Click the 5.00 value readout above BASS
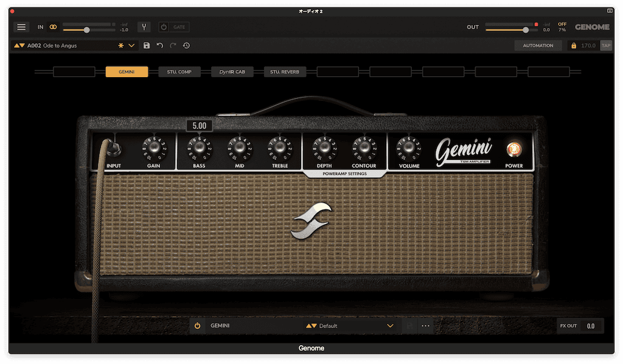The height and width of the screenshot is (364, 623). pos(200,126)
